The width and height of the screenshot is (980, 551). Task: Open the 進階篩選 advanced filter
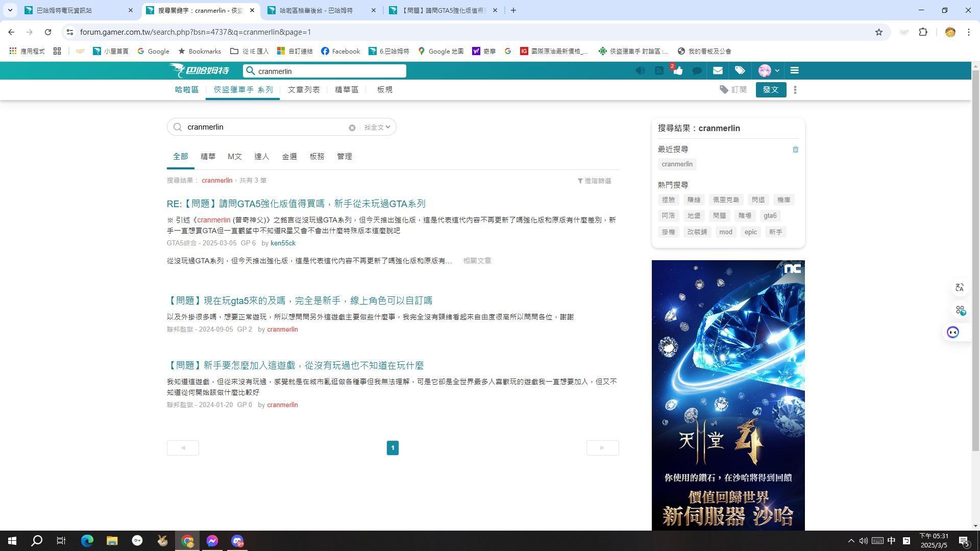point(594,181)
